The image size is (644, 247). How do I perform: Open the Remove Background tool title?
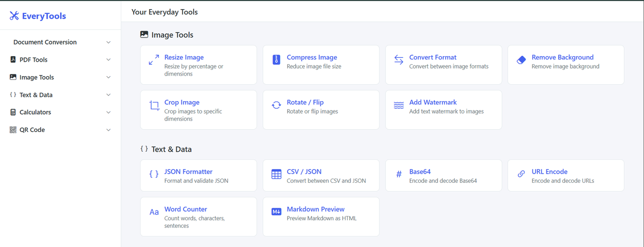(562, 57)
